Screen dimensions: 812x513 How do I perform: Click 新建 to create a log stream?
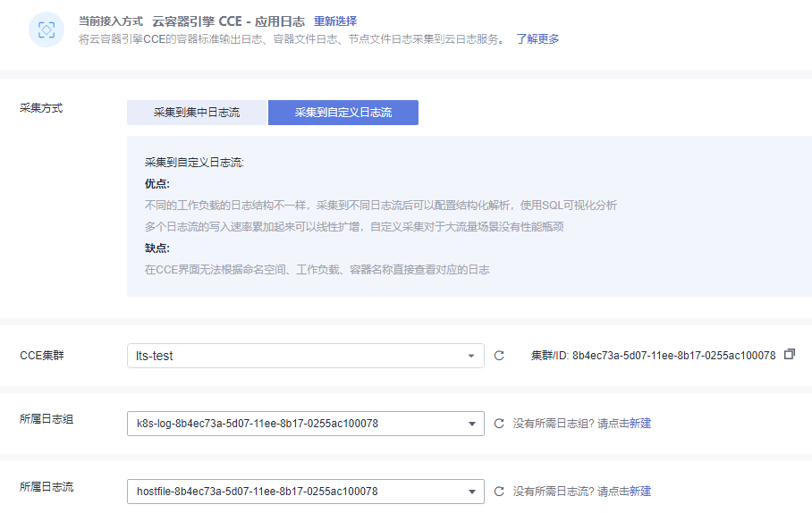[x=640, y=492]
